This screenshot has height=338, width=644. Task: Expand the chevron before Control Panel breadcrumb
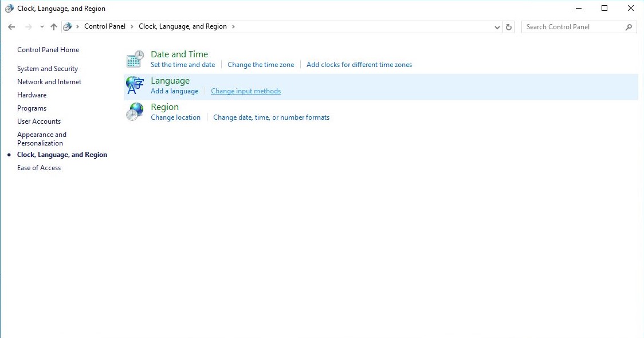(x=77, y=27)
